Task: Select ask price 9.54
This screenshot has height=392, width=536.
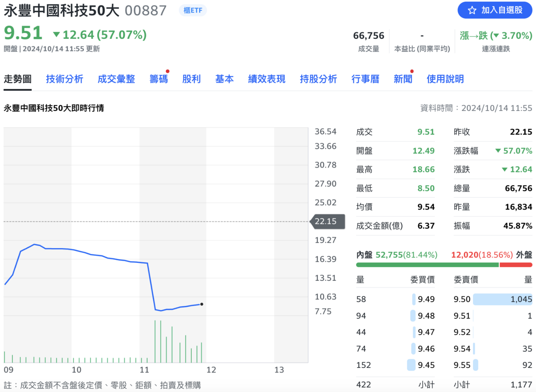Action: (x=462, y=349)
